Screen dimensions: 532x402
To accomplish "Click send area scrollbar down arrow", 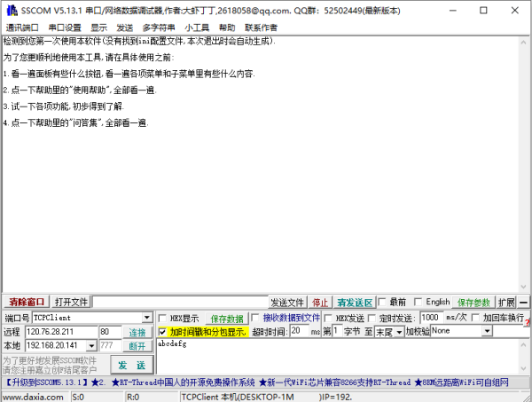I will coord(523,368).
